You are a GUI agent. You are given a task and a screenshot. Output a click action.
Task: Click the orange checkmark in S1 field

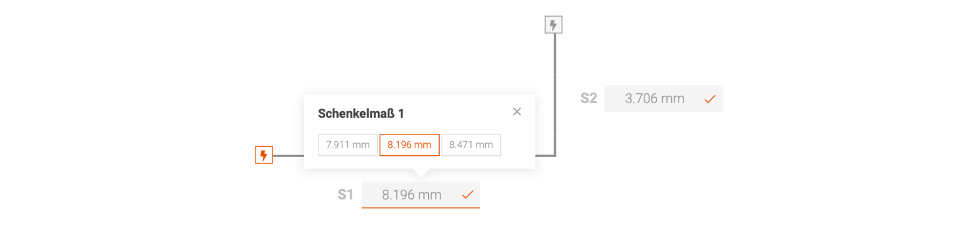(468, 195)
